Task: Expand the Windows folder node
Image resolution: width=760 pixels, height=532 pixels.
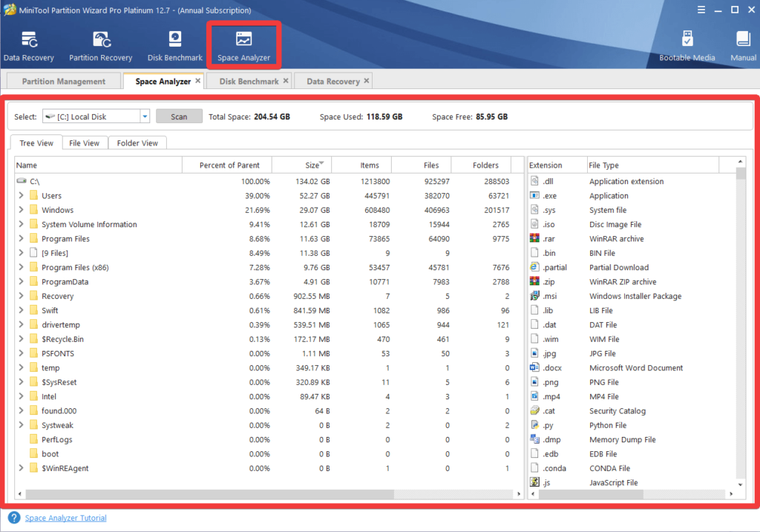Action: click(21, 210)
